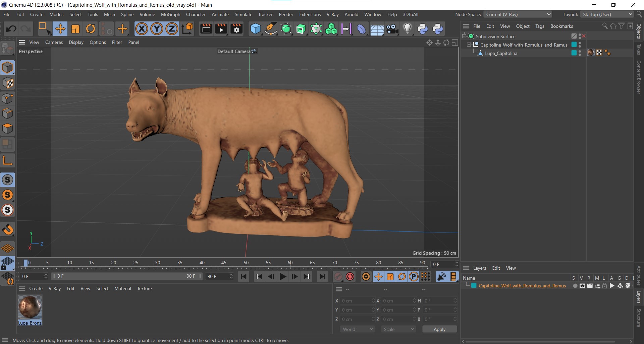The width and height of the screenshot is (644, 344).
Task: Go to start of animation
Action: coord(244,277)
